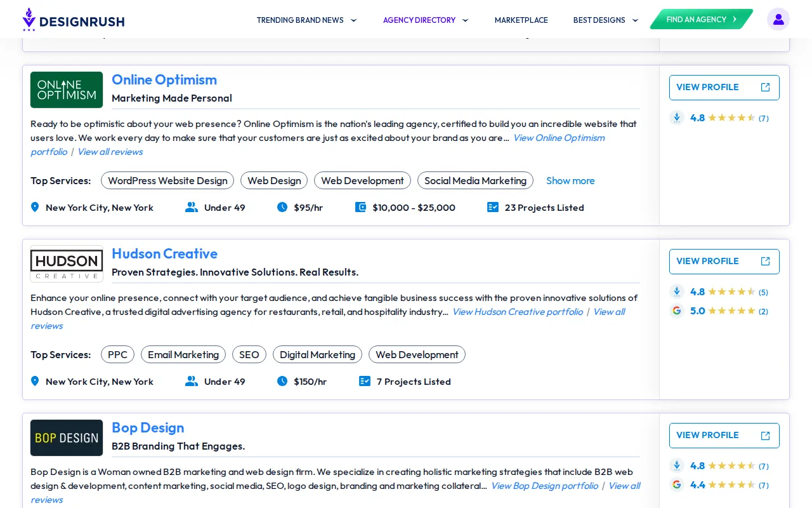
Task: Click Bop Design logo thumbnail
Action: coord(67,438)
